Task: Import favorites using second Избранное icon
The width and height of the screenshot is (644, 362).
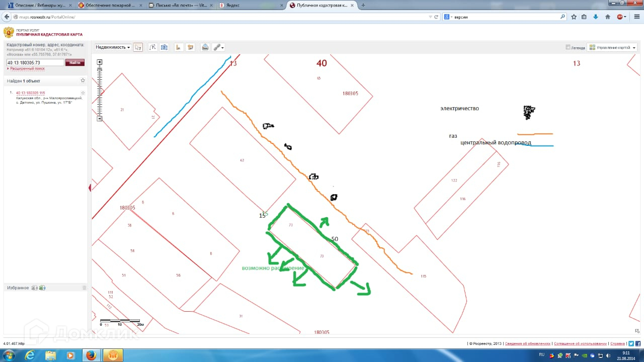Action: 42,288
